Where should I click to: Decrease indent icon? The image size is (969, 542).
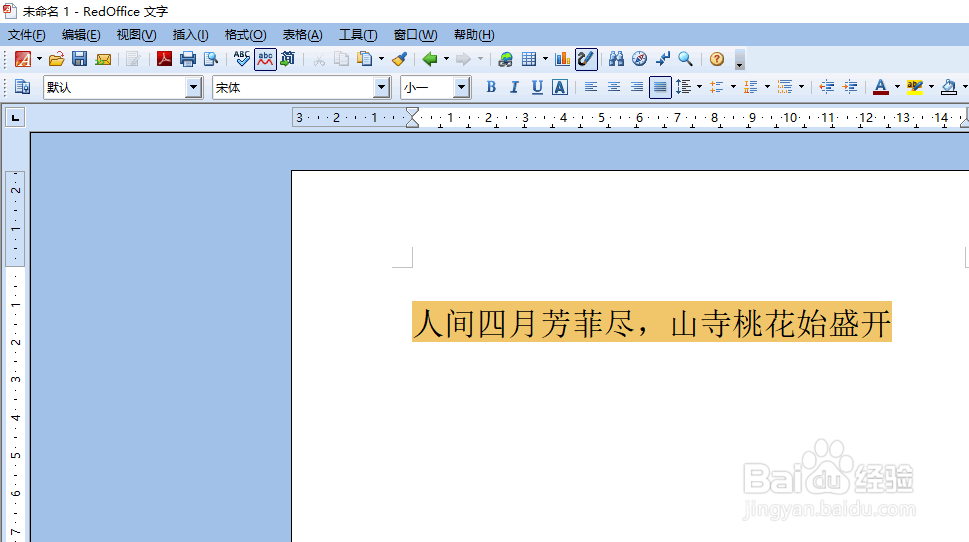pyautogui.click(x=827, y=87)
